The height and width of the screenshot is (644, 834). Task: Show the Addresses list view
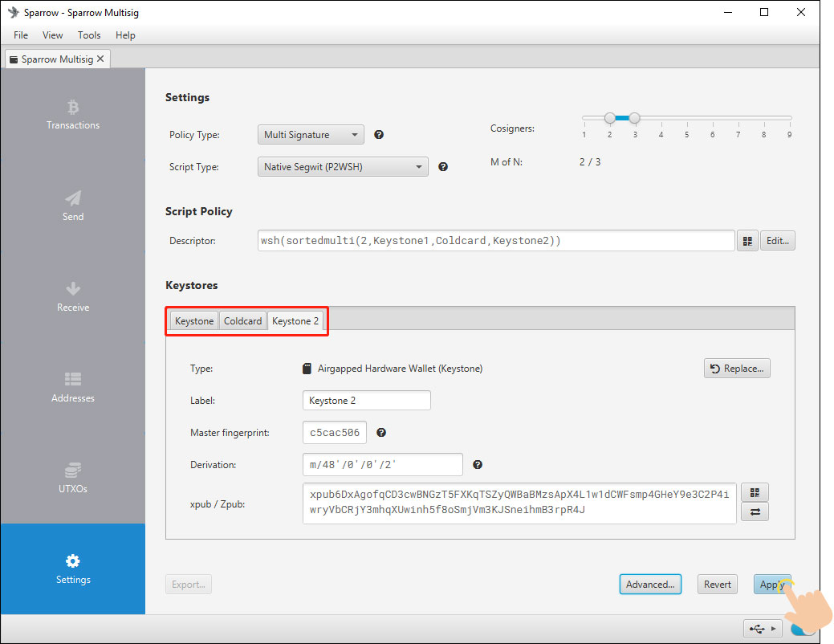pyautogui.click(x=72, y=387)
